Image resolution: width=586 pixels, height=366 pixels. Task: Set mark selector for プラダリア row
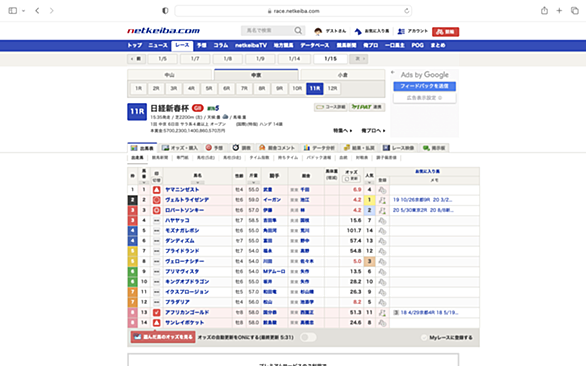(x=157, y=302)
